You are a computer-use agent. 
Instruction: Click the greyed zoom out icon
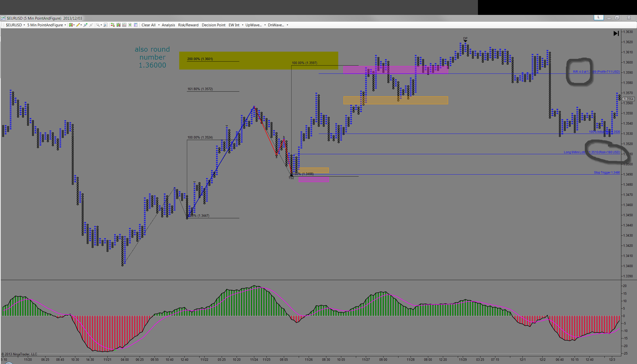point(91,25)
